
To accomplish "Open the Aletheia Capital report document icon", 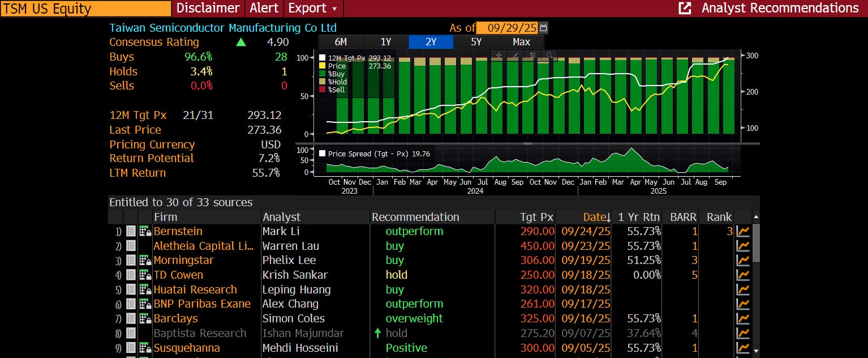I will pyautogui.click(x=131, y=246).
